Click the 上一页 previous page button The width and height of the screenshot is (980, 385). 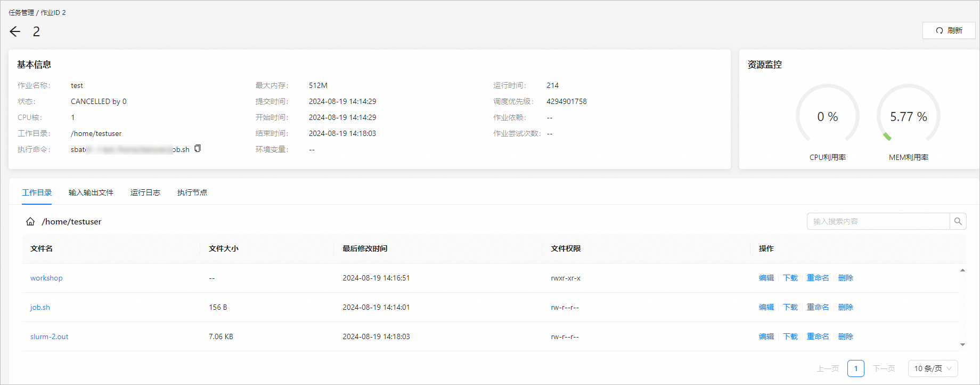click(828, 368)
